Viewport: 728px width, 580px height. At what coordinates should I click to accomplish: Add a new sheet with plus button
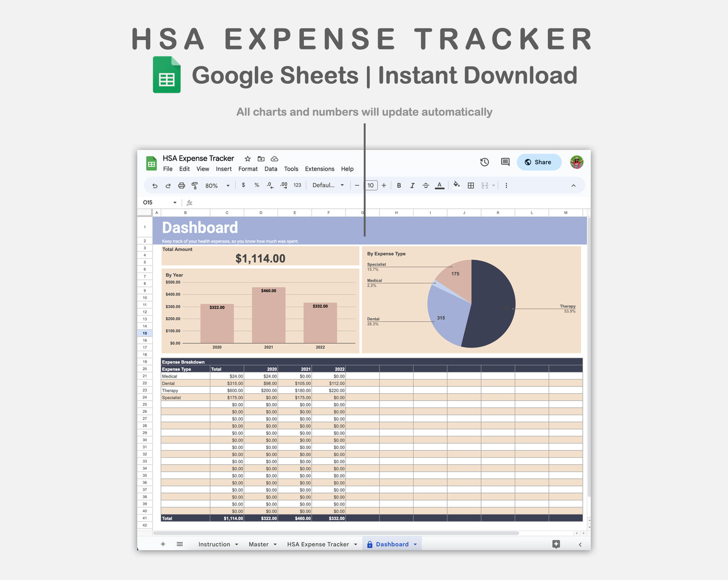coord(163,544)
